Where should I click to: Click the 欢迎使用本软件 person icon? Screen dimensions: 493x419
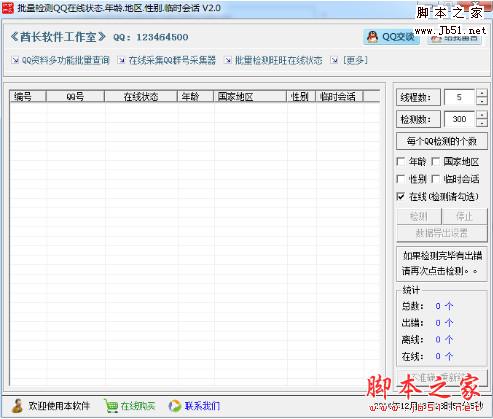point(17,405)
